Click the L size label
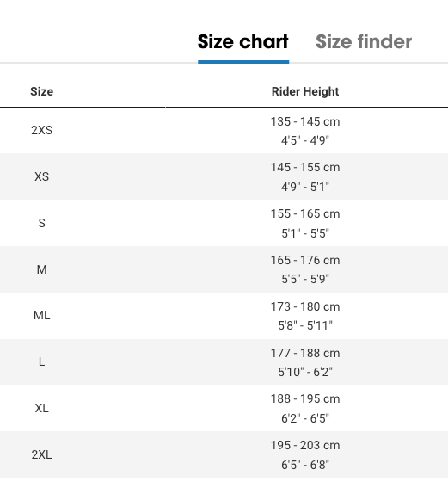The width and height of the screenshot is (448, 488). coord(41,361)
